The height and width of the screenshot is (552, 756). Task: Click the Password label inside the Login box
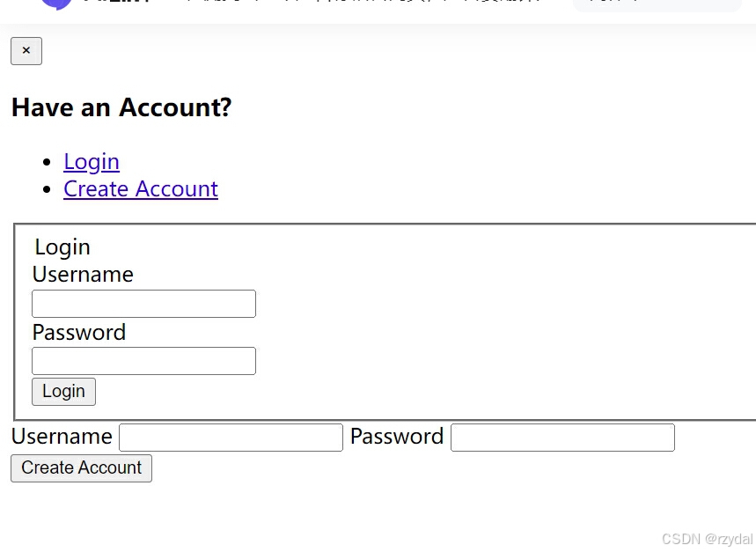tap(79, 332)
